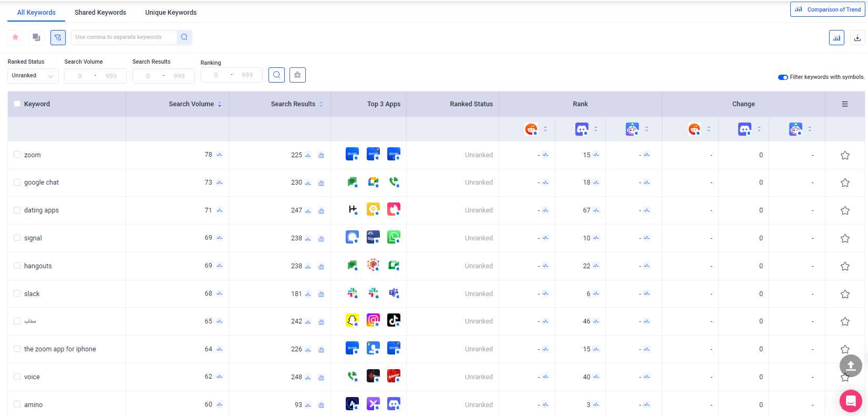This screenshot has width=868, height=416.
Task: Sort Discord Change column arrows
Action: click(759, 129)
